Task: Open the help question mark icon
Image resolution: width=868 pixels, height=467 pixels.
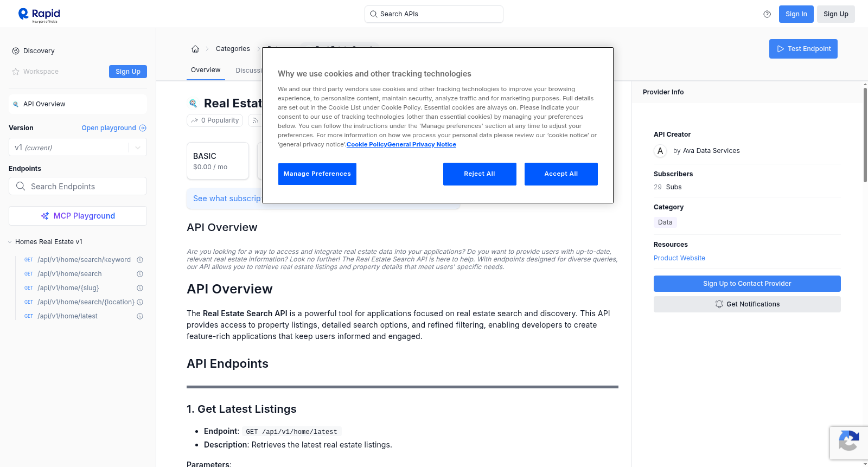Action: (767, 14)
